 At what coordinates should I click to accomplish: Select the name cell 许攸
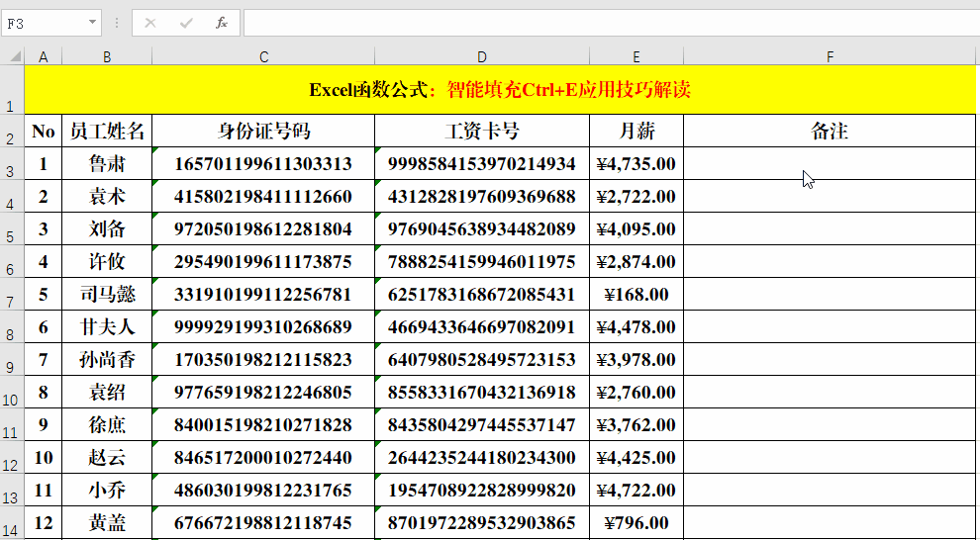107,261
